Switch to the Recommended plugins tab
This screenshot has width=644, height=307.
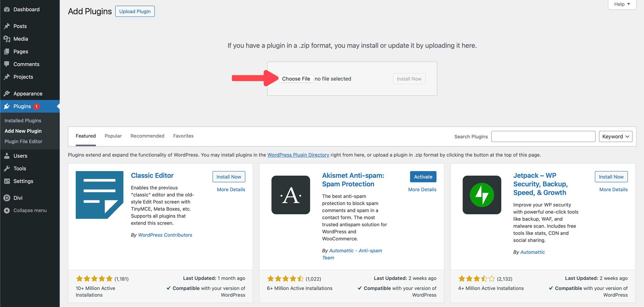pos(147,136)
